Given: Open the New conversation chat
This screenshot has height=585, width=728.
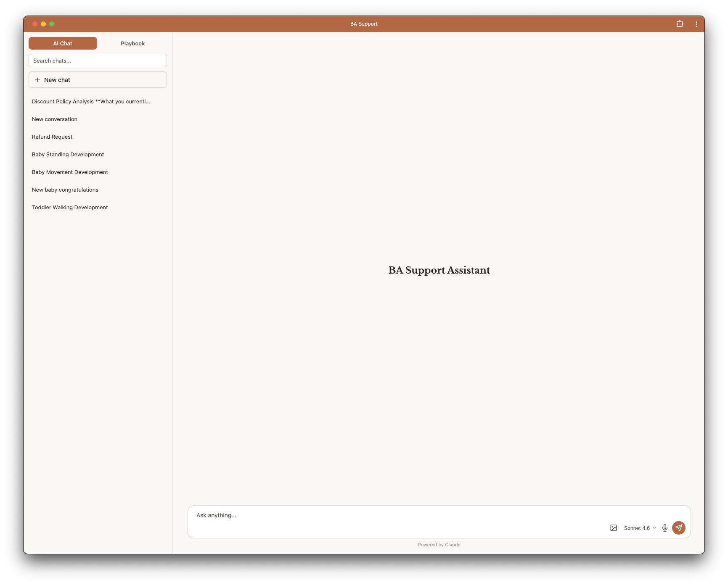Looking at the screenshot, I should (x=55, y=119).
